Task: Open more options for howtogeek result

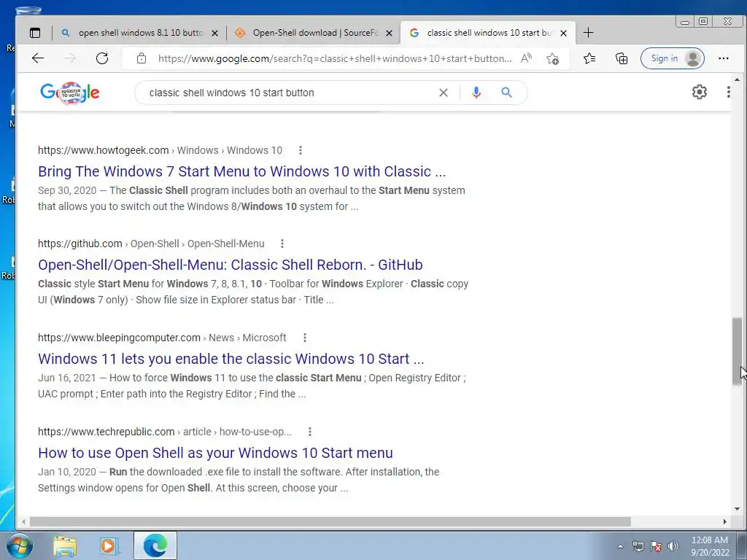Action: [300, 150]
